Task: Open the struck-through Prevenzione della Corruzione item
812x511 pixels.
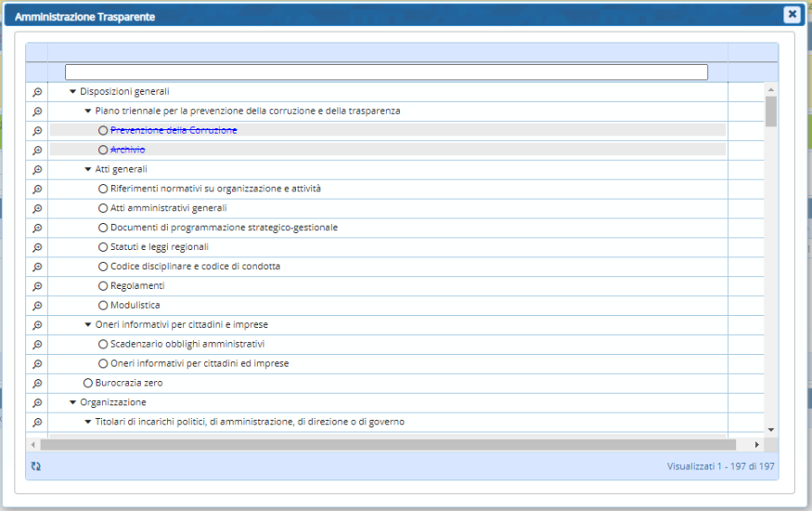Action: coord(173,131)
